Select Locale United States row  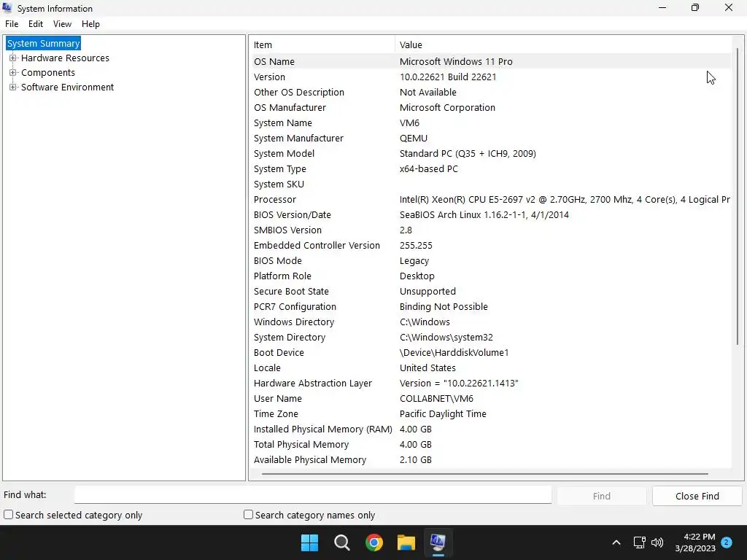(491, 368)
